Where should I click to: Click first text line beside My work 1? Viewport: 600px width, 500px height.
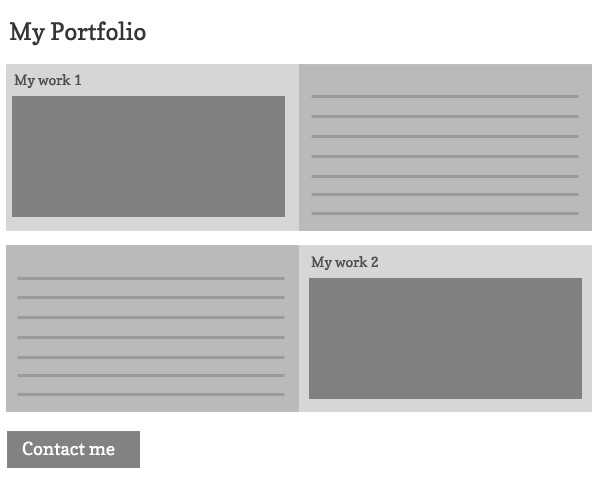445,97
